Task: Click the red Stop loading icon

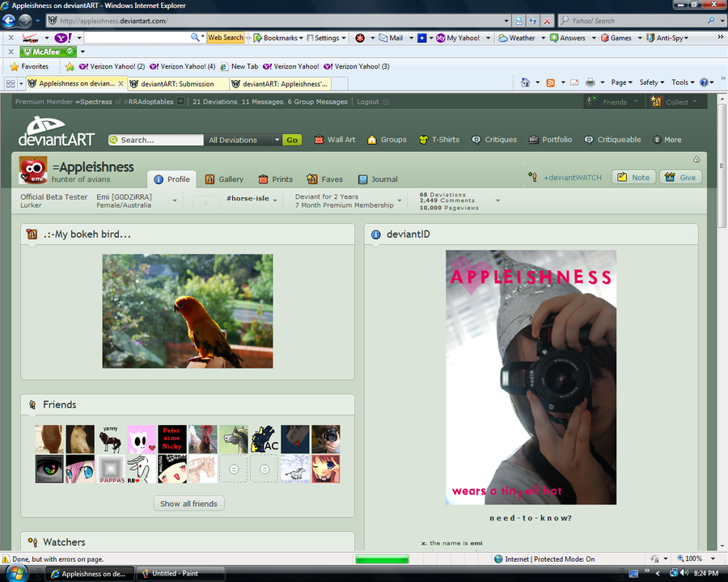Action: click(x=548, y=21)
